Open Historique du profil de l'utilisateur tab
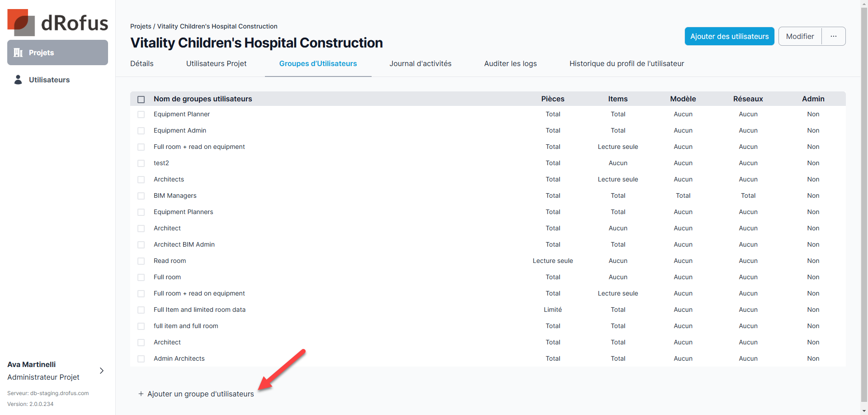The image size is (868, 415). pos(626,63)
